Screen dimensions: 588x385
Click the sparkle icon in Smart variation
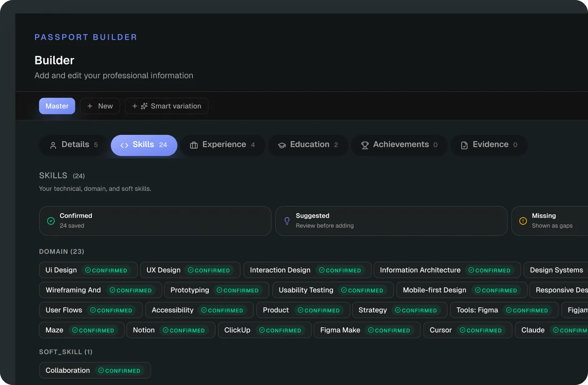144,106
